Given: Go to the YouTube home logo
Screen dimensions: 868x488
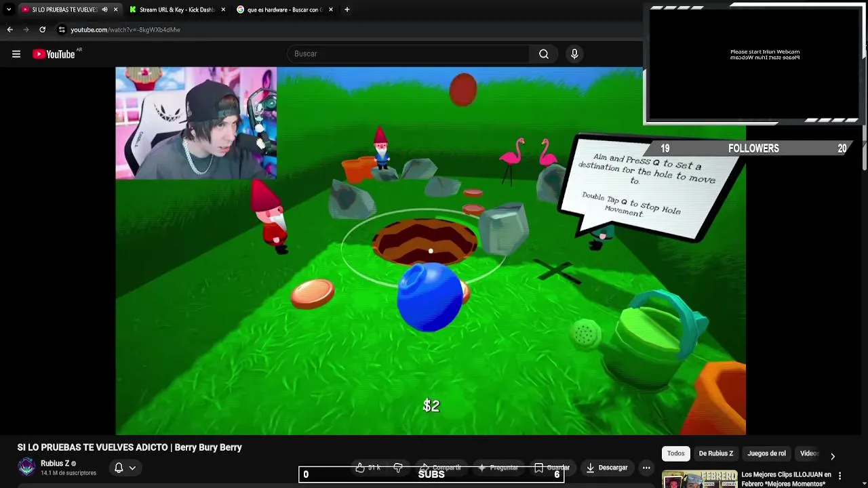Looking at the screenshot, I should (54, 54).
